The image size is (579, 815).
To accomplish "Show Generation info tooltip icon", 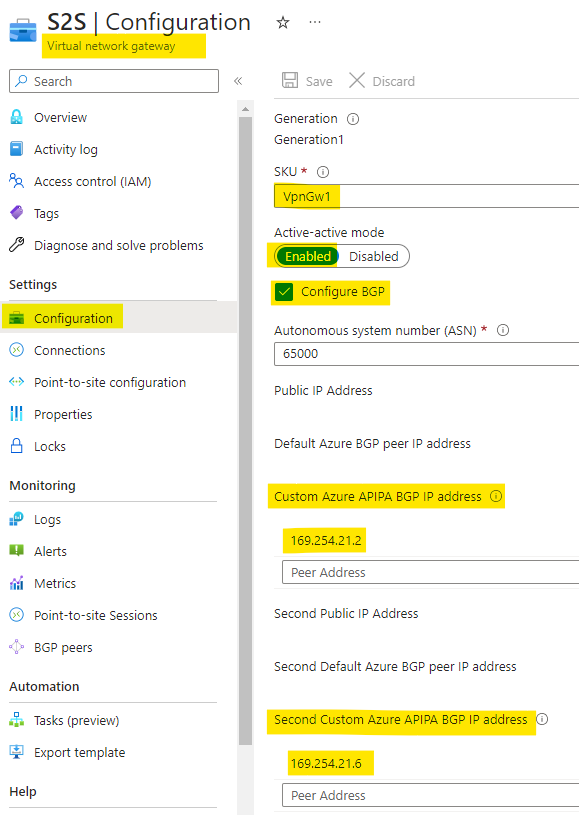I will click(353, 119).
